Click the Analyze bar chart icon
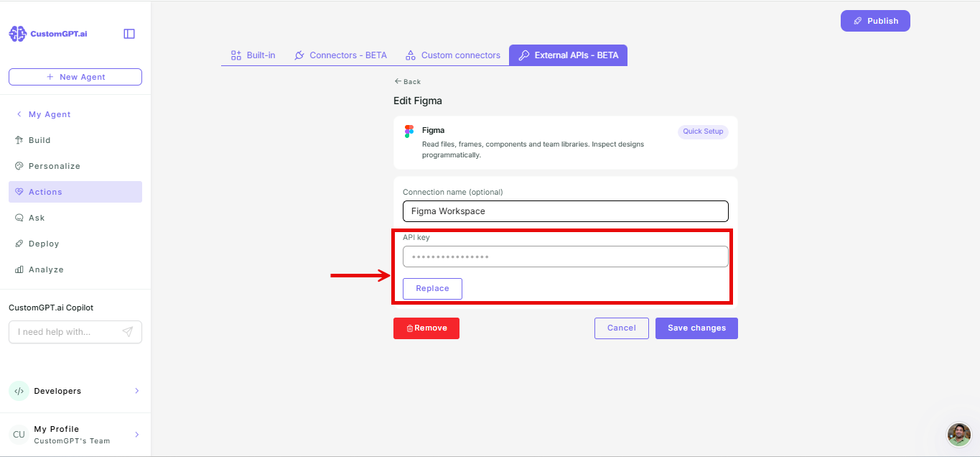Screen dimensions: 980x457 coord(19,269)
